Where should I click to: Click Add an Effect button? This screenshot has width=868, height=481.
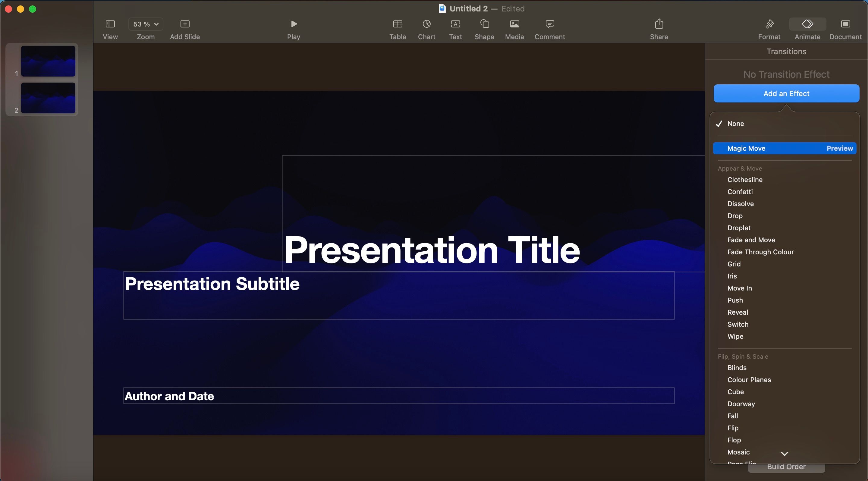click(786, 93)
